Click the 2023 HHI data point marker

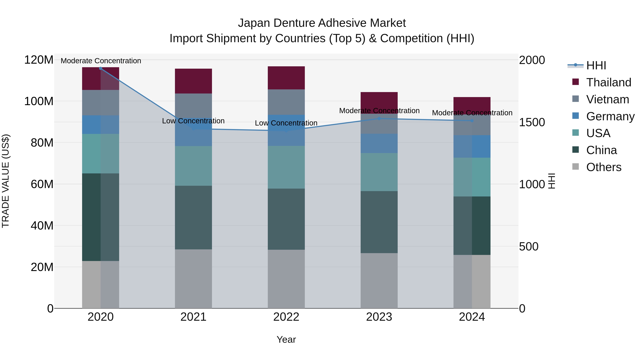point(379,119)
